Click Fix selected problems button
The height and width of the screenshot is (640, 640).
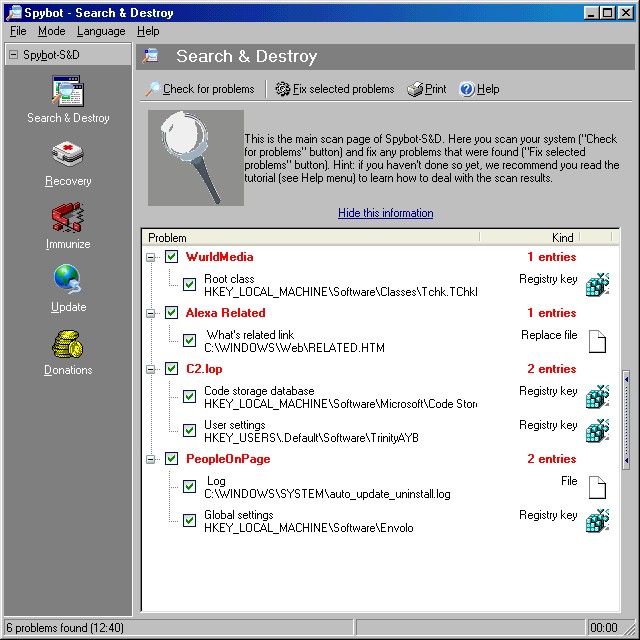(335, 89)
